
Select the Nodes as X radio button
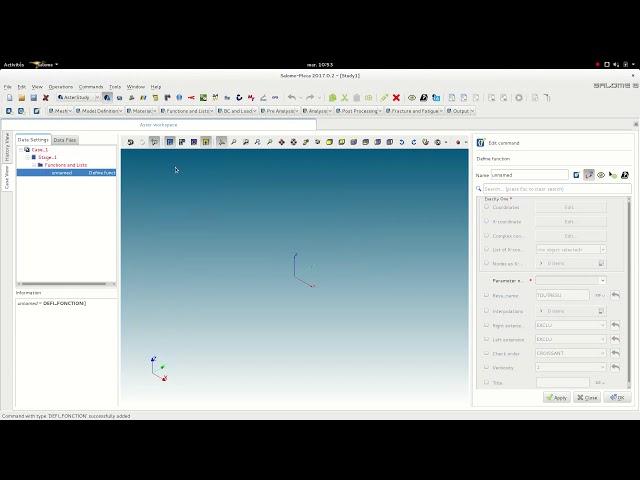486,263
